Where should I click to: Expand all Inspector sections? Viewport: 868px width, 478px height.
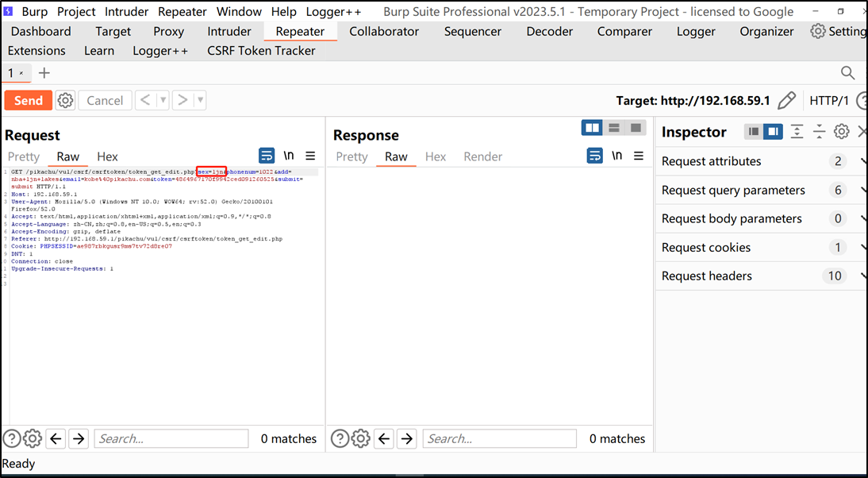797,131
